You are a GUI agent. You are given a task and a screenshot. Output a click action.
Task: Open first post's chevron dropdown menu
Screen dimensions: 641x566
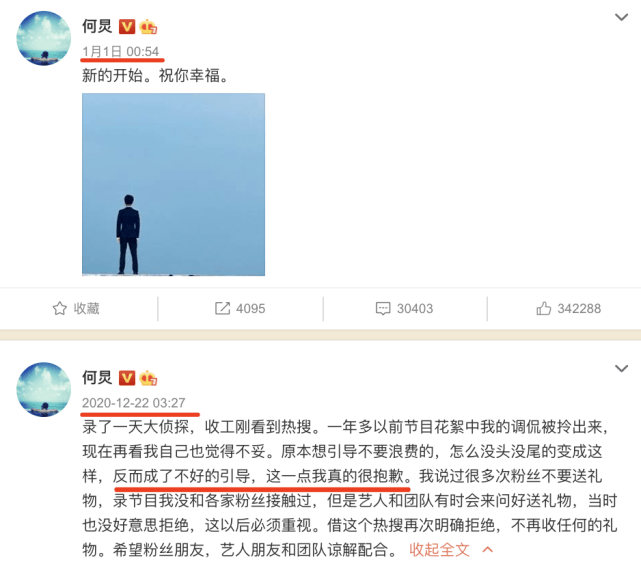click(x=621, y=17)
